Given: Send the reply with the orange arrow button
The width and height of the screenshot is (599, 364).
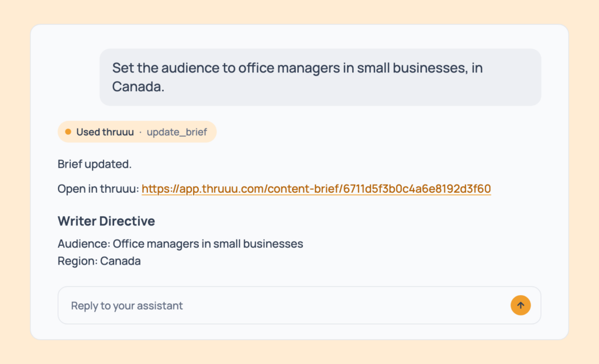Looking at the screenshot, I should 520,305.
